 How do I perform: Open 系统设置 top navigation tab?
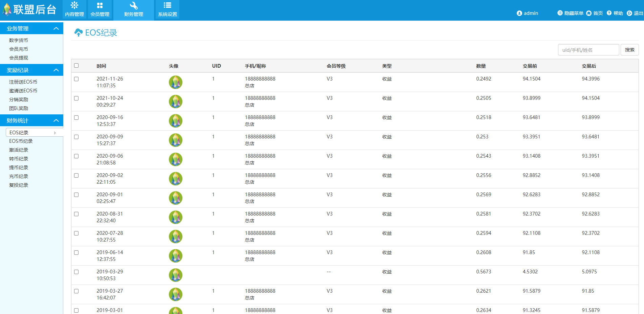coord(168,10)
